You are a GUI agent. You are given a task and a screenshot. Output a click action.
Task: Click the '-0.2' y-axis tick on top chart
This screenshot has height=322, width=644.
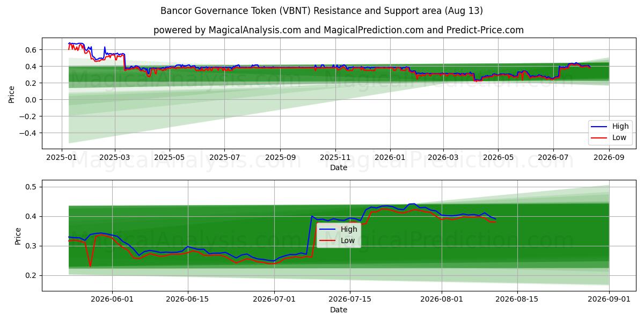click(x=28, y=116)
